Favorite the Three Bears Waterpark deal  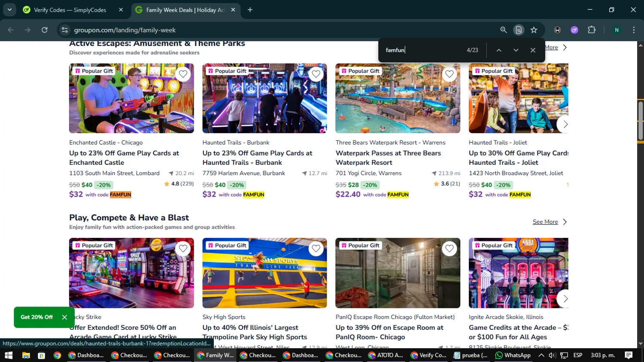(x=449, y=74)
